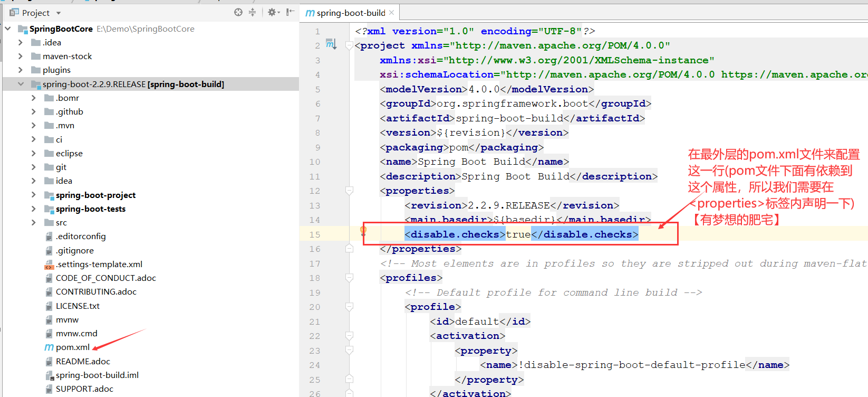Click the modelVersion 4.0.0 text
Screen dimensions: 868x397
[484, 89]
